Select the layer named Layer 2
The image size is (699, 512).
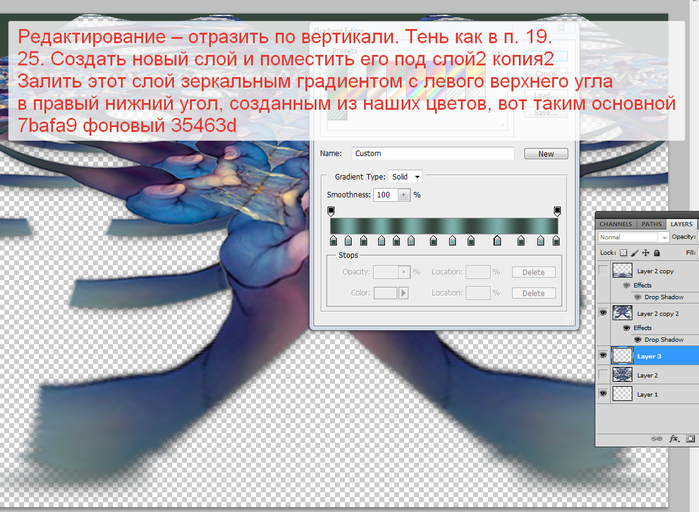click(x=647, y=375)
